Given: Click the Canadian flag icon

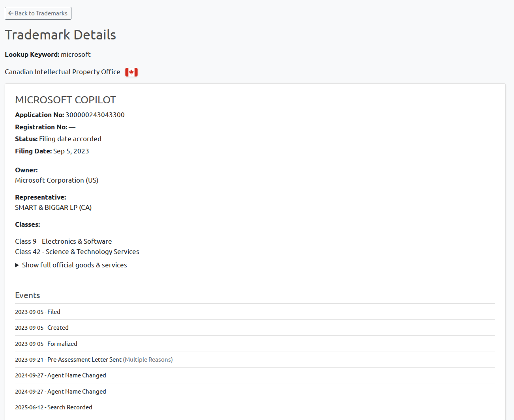Looking at the screenshot, I should tap(131, 72).
